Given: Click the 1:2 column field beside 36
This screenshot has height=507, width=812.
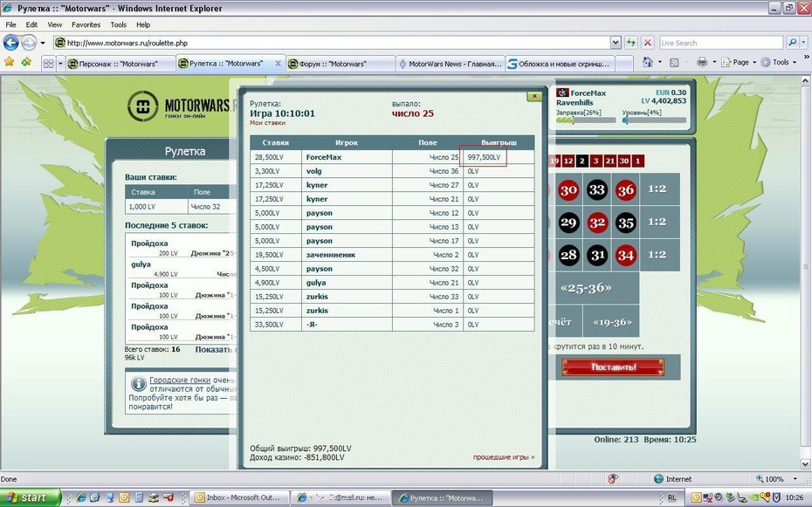Looking at the screenshot, I should pyautogui.click(x=660, y=188).
